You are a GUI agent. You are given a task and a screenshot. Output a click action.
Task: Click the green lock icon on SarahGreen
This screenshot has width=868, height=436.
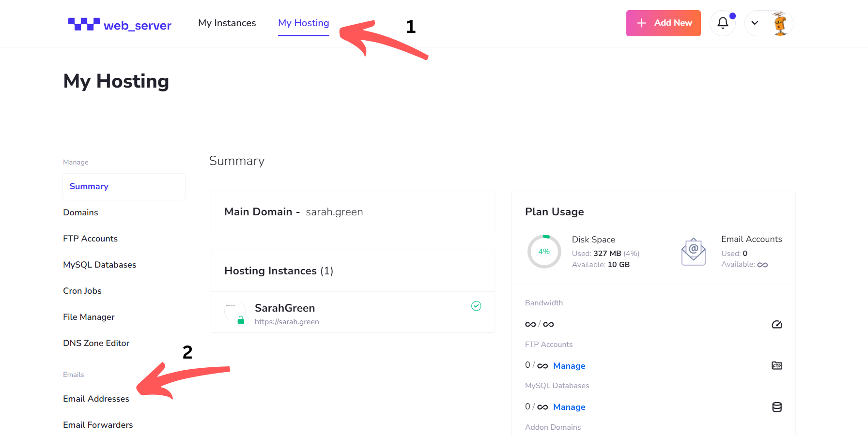[x=241, y=320]
